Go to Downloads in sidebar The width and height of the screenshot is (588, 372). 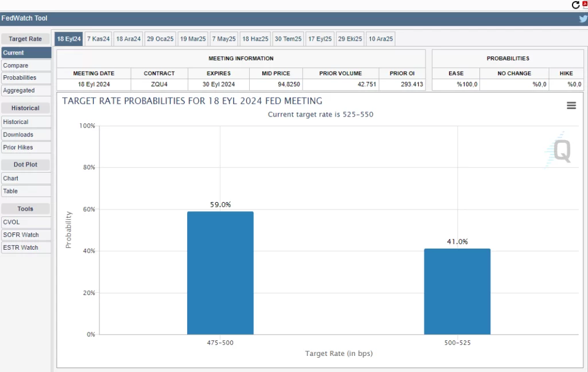coord(26,134)
